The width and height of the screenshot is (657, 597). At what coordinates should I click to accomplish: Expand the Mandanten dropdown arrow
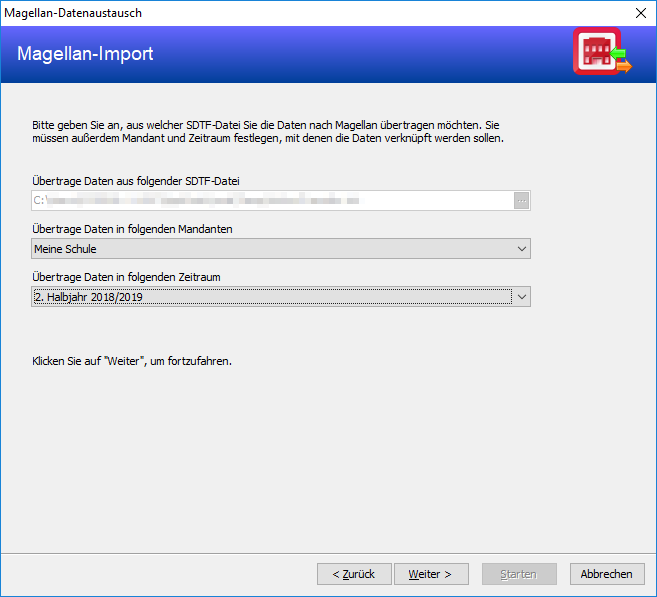(x=521, y=249)
